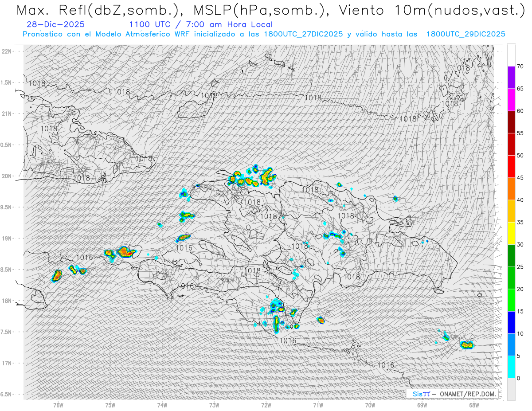Click the end-time stamp 1800UTC_29DIC2025
This screenshot has width=532, height=411.
pyautogui.click(x=466, y=34)
